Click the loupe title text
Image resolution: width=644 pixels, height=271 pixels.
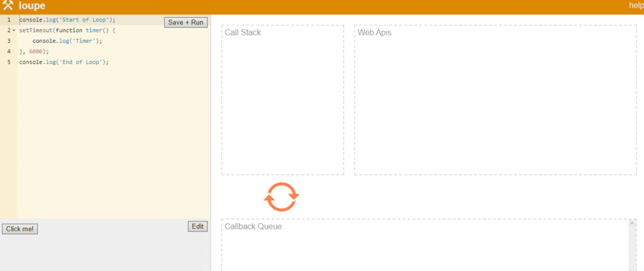click(x=32, y=6)
